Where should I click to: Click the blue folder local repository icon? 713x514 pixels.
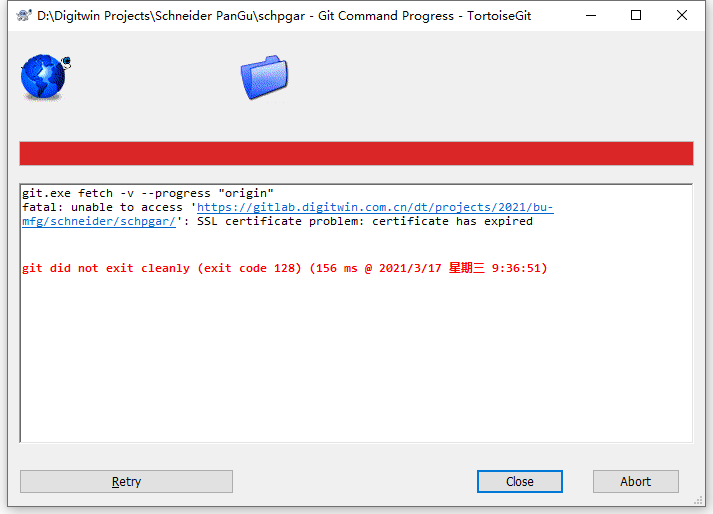click(264, 77)
